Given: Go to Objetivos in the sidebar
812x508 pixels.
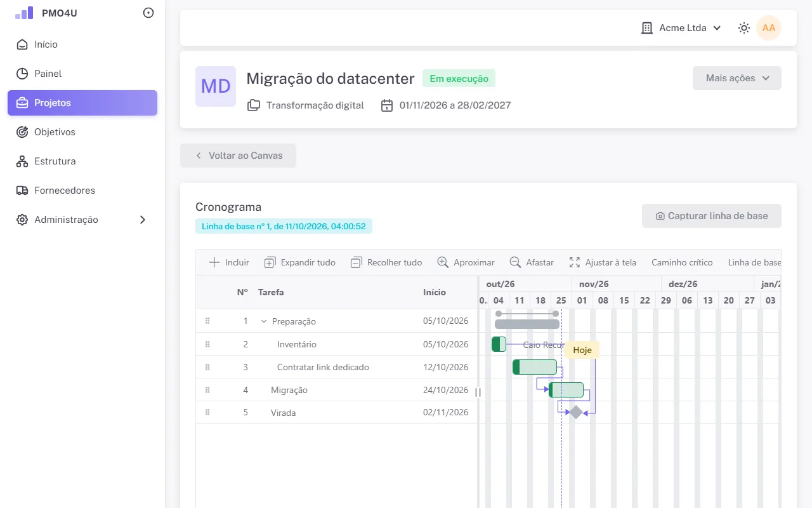Looking at the screenshot, I should (82, 132).
